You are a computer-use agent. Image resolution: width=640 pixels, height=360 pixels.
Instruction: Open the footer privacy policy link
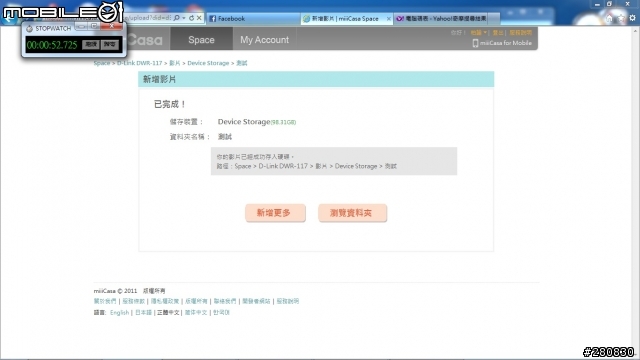165,301
